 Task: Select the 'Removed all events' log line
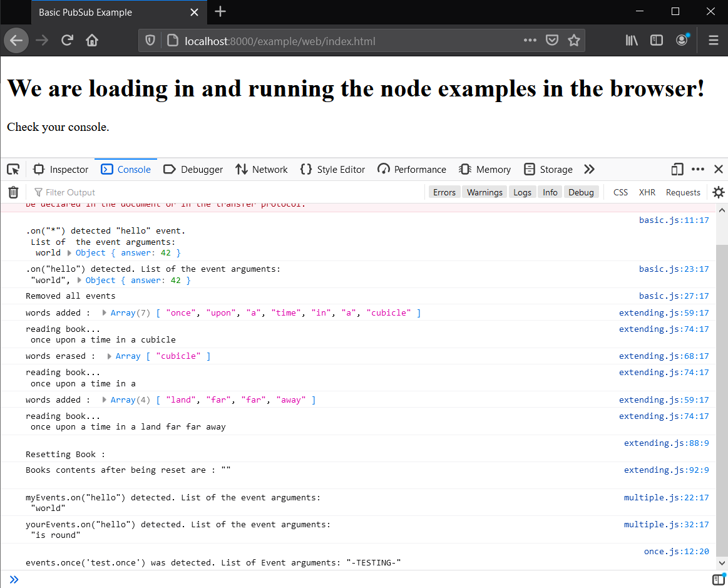71,296
